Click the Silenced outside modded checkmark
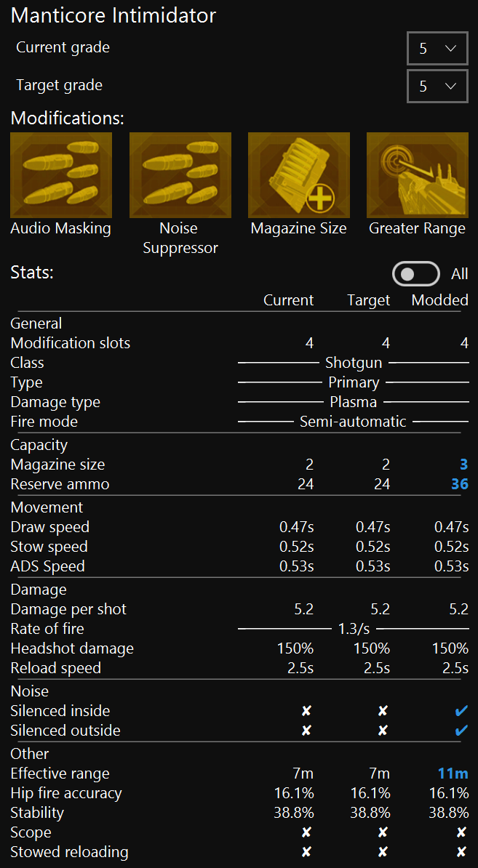 461,731
